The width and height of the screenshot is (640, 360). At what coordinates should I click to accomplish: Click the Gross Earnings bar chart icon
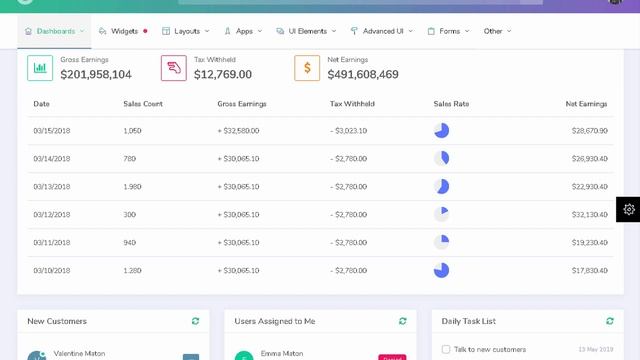[40, 68]
